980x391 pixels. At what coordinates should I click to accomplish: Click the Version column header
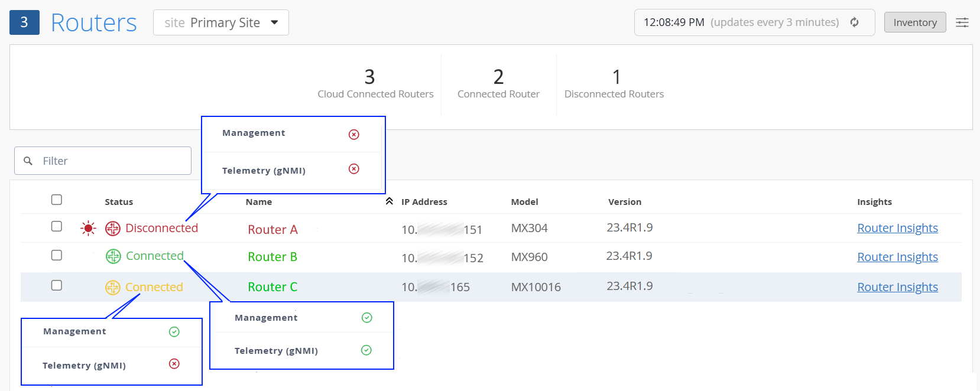point(625,202)
